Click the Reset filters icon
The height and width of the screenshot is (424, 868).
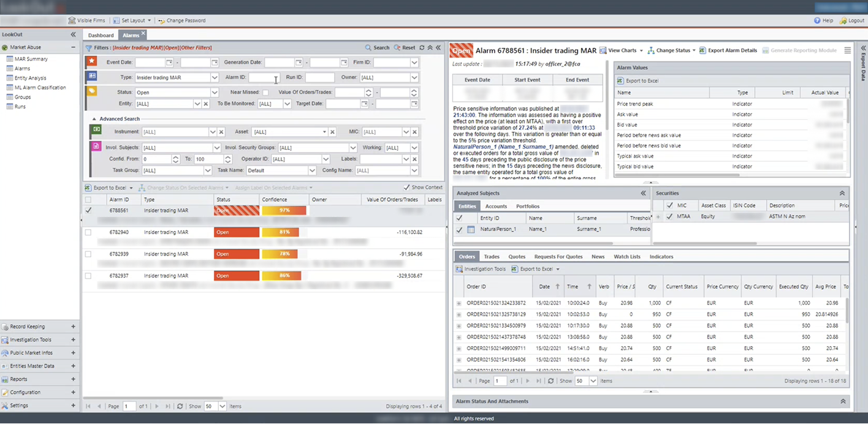pyautogui.click(x=397, y=48)
